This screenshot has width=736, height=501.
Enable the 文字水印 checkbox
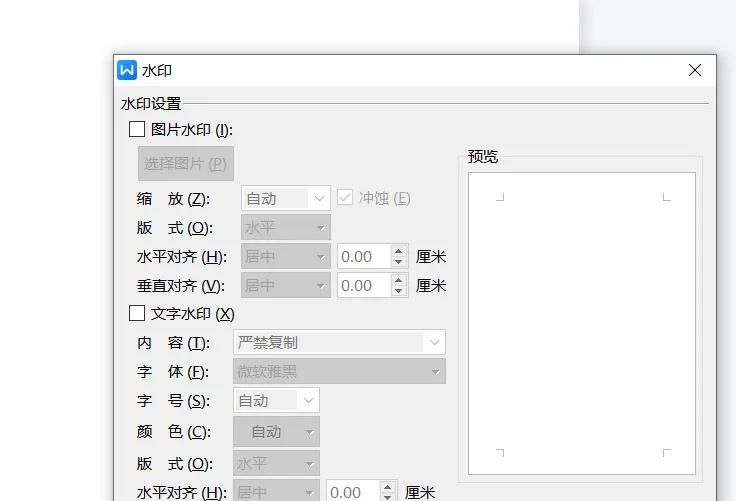click(x=137, y=314)
